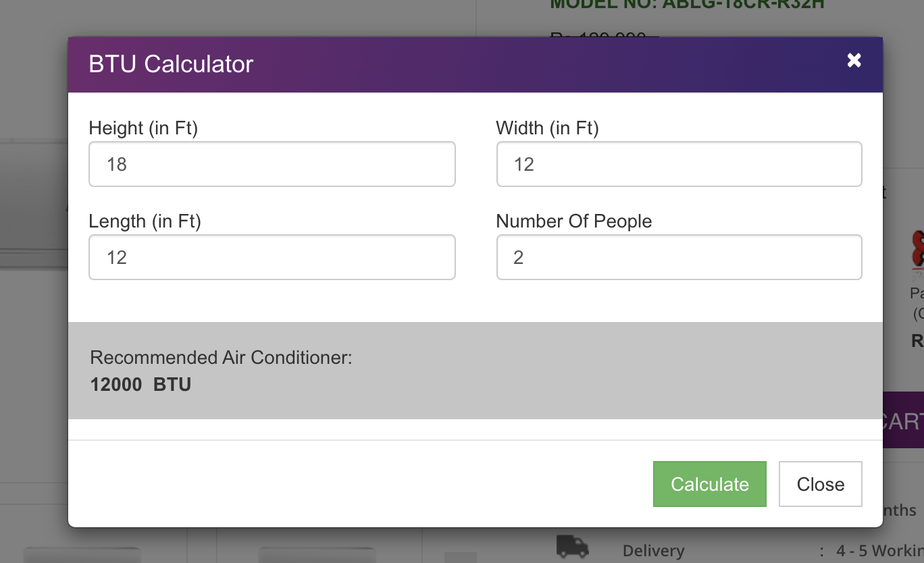The image size is (924, 563).
Task: Select the 12000 BTU result text
Action: pyautogui.click(x=141, y=385)
